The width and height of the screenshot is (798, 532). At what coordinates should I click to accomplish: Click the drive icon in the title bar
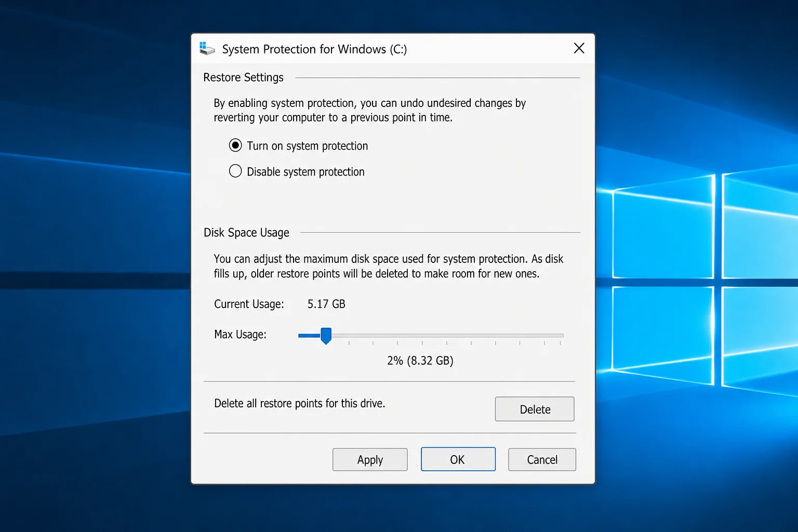[207, 48]
